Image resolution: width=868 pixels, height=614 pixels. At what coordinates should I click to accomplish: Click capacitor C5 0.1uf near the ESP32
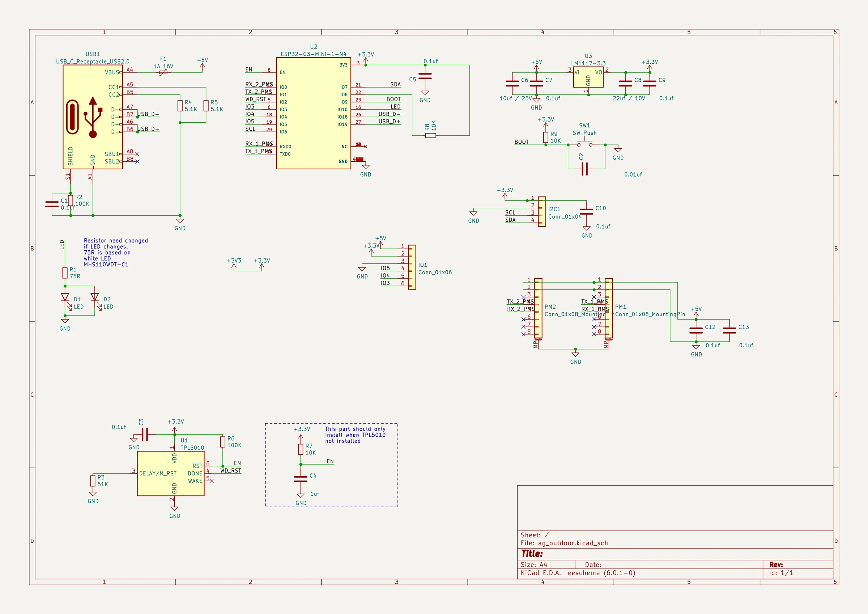425,76
